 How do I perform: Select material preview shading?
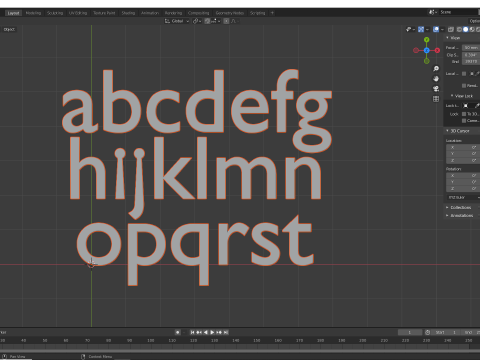click(x=472, y=30)
